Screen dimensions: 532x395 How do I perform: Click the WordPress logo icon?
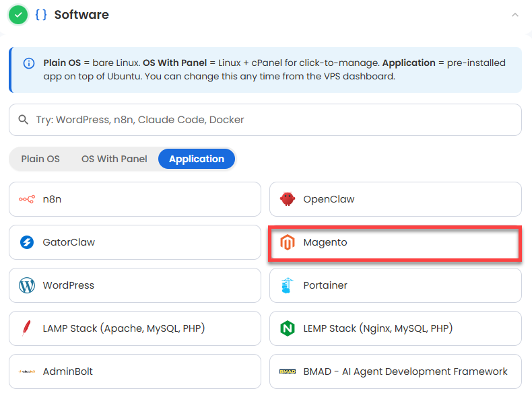(27, 285)
